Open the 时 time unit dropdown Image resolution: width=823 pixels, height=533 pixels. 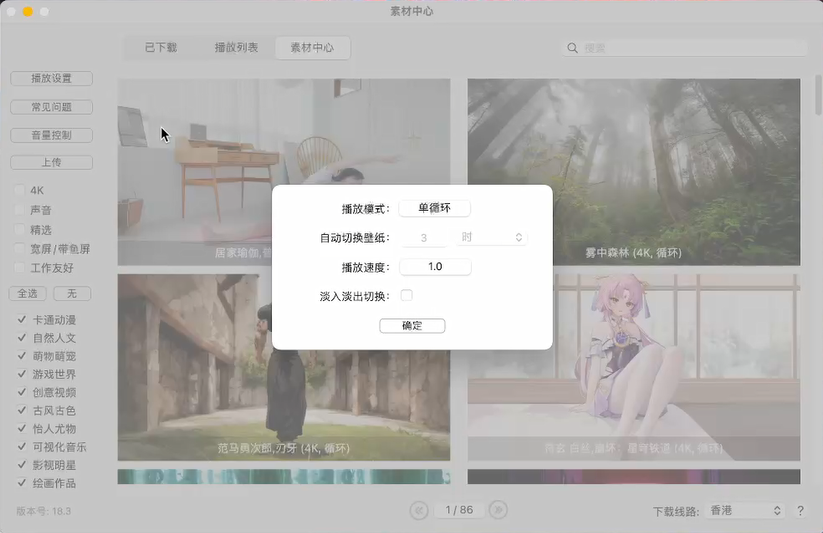pyautogui.click(x=492, y=238)
